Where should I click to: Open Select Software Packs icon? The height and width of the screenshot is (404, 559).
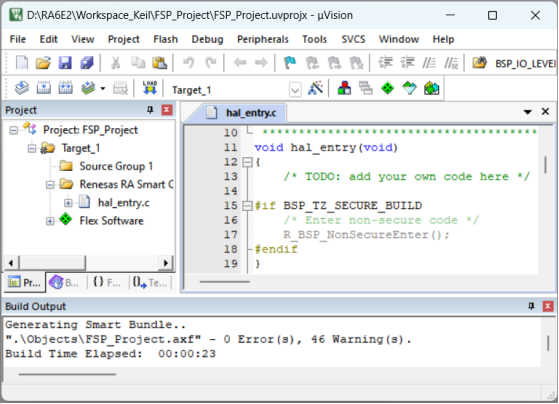tap(410, 88)
